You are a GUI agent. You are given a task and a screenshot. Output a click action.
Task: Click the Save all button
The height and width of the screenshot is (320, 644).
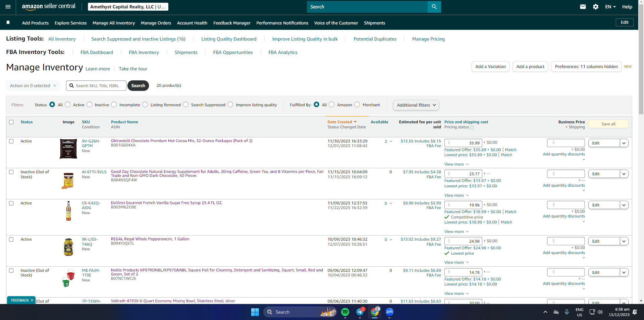[x=608, y=124]
